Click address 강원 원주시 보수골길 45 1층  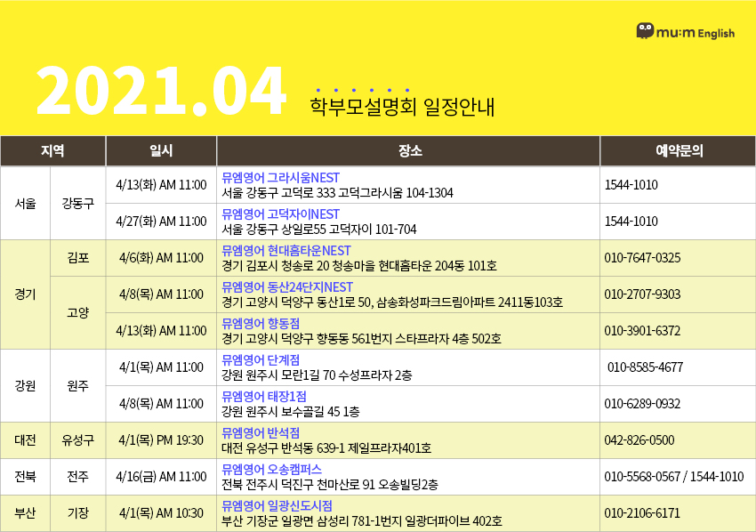[291, 412]
